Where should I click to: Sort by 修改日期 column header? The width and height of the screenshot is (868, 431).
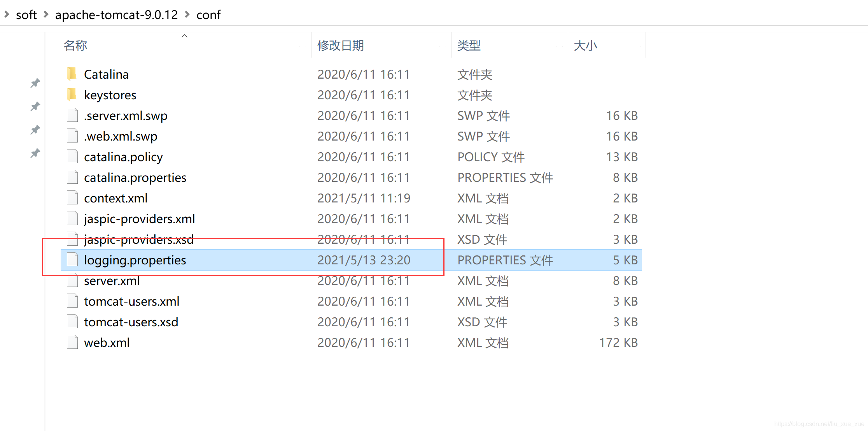point(341,46)
